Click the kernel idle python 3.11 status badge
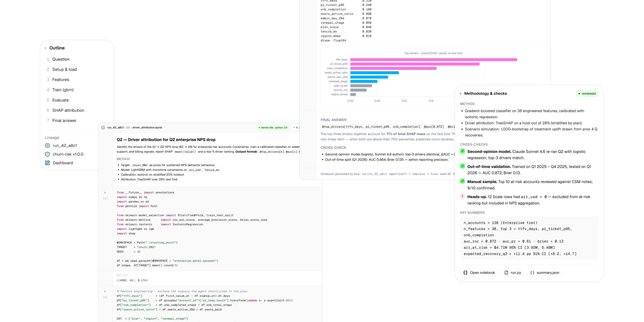Image resolution: width=644 pixels, height=322 pixels. [x=273, y=127]
